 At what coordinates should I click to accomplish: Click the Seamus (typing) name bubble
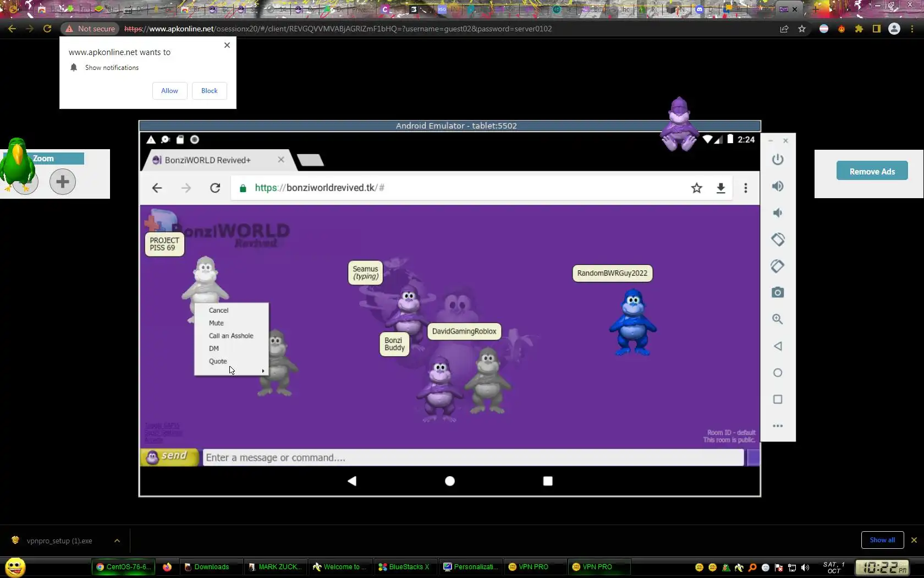click(366, 272)
